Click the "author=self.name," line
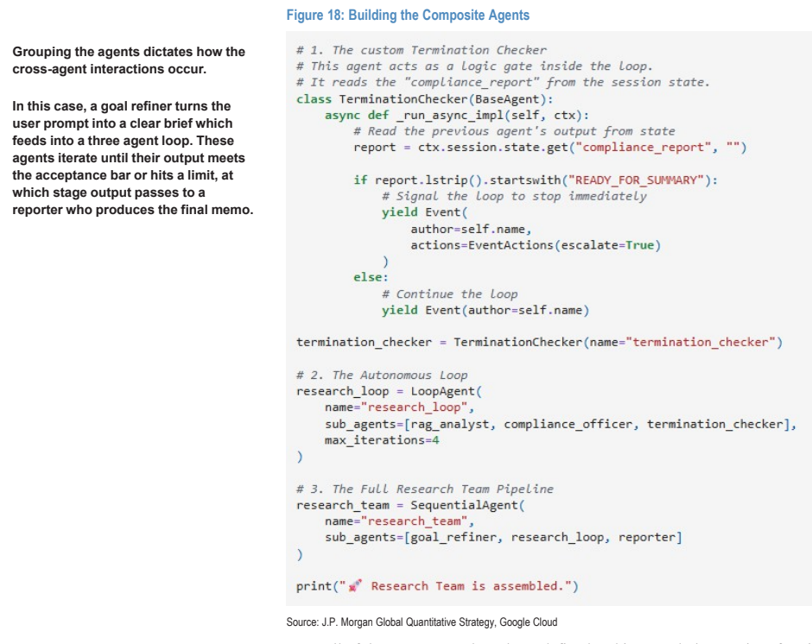Viewport: 812px width, 644px height. [472, 229]
